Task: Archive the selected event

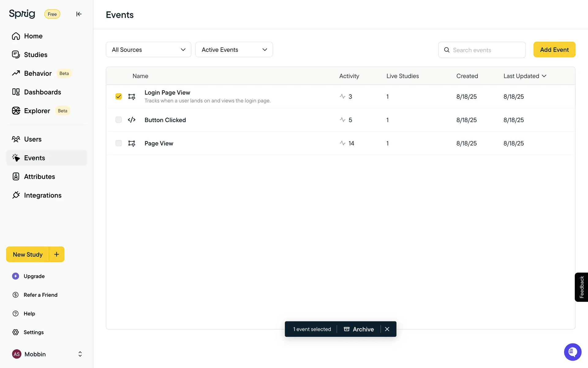Action: click(359, 329)
